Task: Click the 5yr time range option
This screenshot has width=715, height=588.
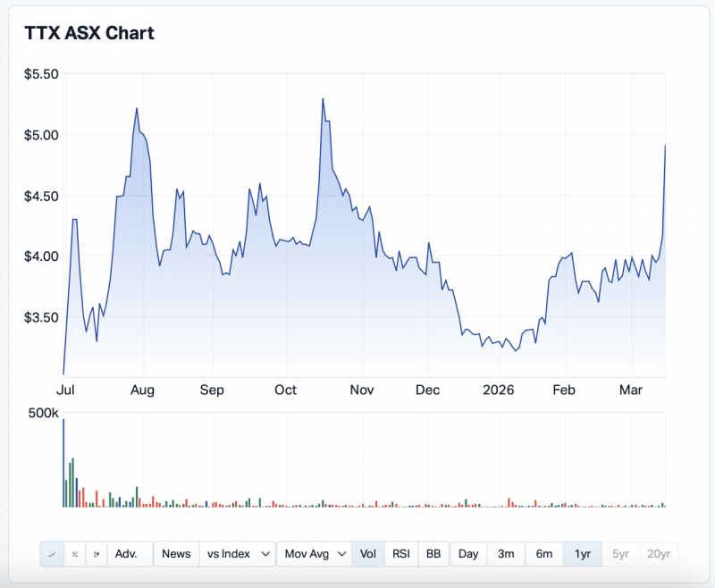Action: click(x=620, y=554)
